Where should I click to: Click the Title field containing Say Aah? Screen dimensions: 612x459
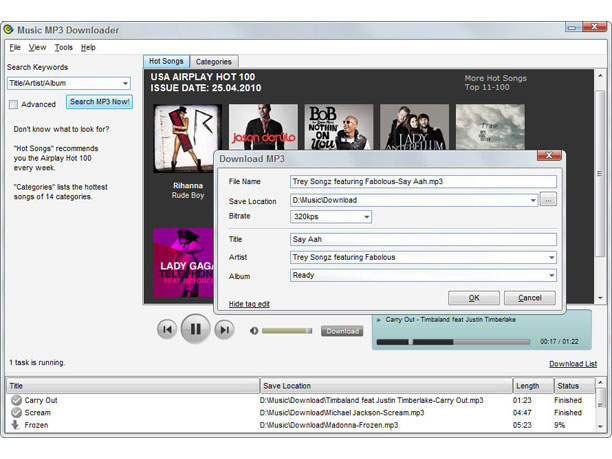pyautogui.click(x=423, y=239)
